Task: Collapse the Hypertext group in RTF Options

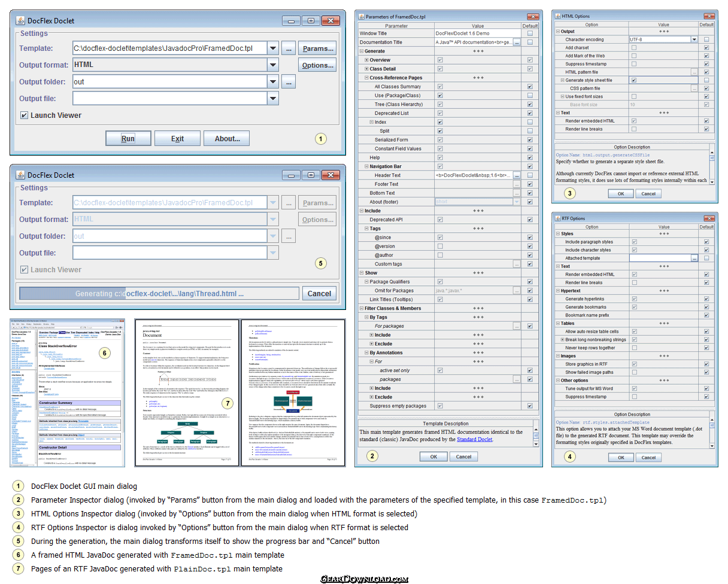Action: pos(558,291)
